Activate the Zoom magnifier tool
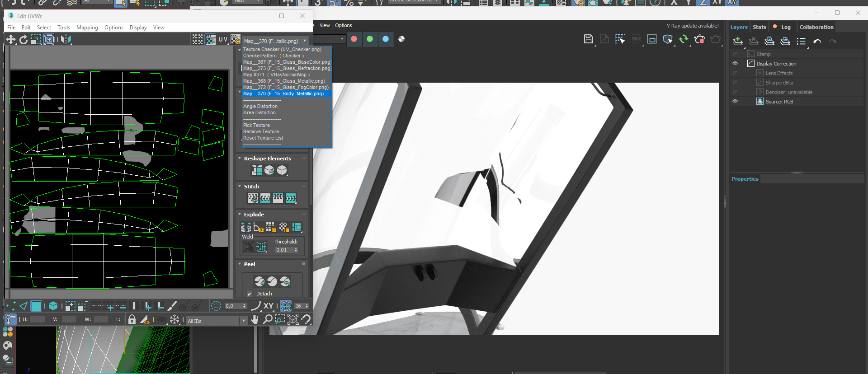The image size is (868, 374). click(267, 319)
